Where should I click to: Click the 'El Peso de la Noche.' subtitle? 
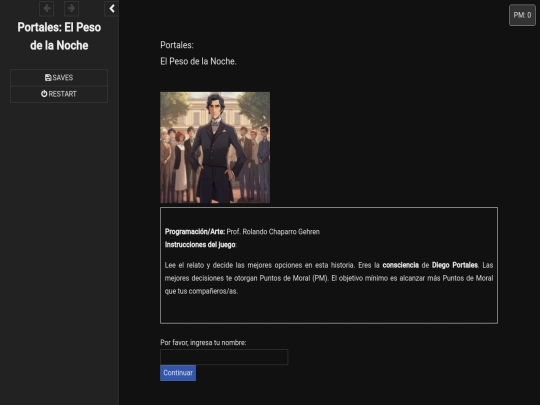pyautogui.click(x=198, y=61)
